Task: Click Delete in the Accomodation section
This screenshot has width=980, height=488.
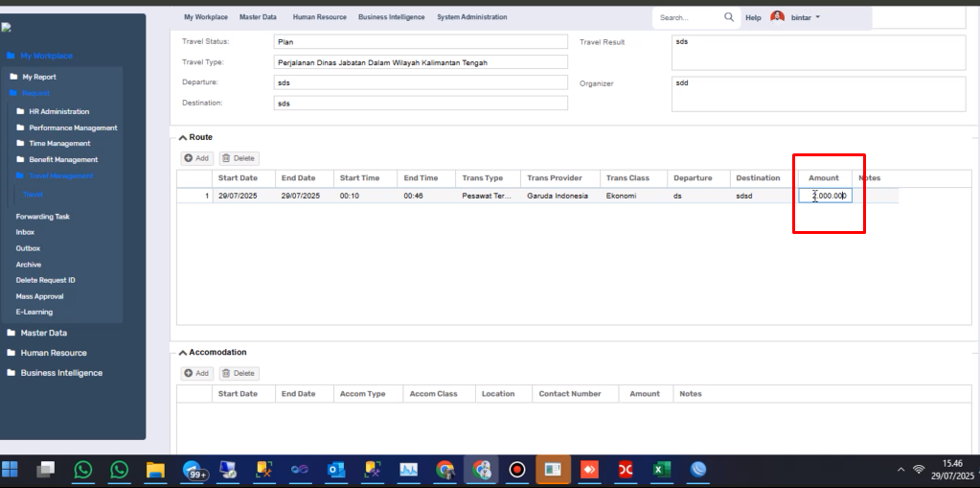Action: click(x=239, y=374)
